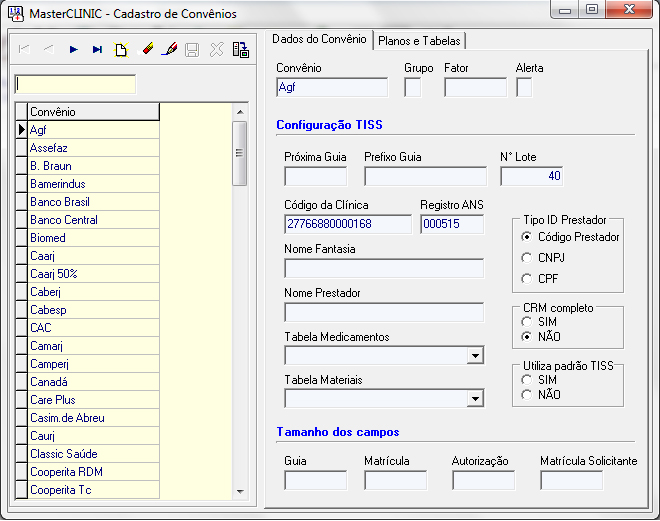Click the Convênio name field

(x=332, y=87)
